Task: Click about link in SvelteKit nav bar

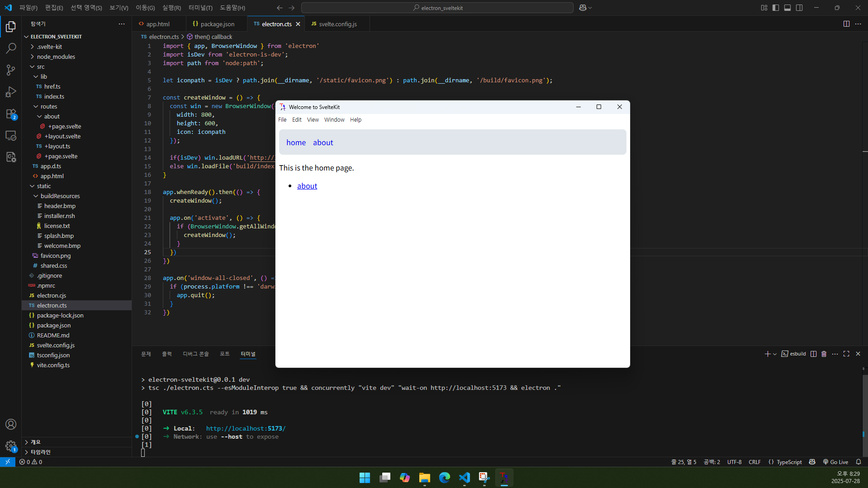Action: (323, 142)
